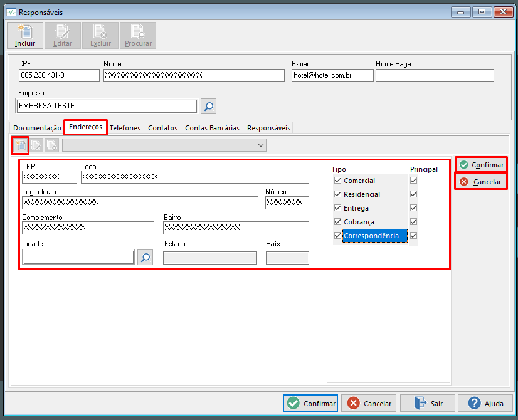
Task: Open the address selection dropdown
Action: point(164,145)
